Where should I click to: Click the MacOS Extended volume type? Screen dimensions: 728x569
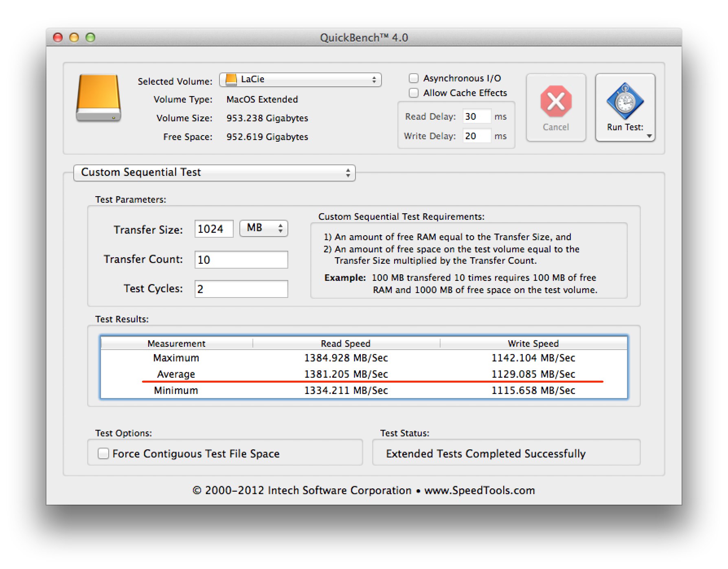(x=262, y=99)
